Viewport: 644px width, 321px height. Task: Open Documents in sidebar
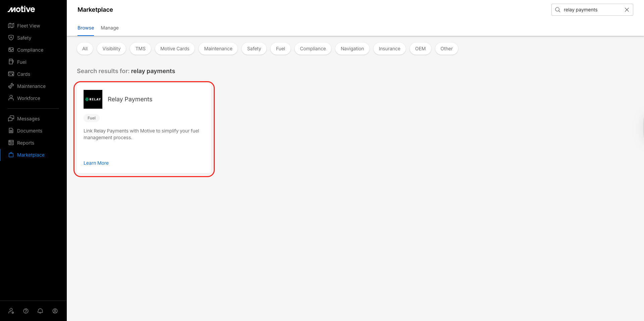30,131
